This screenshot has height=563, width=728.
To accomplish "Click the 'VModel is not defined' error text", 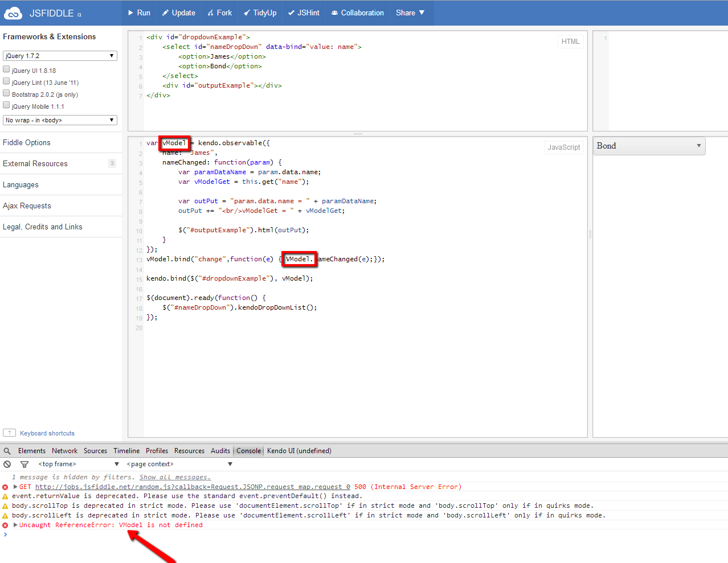I will 161,525.
